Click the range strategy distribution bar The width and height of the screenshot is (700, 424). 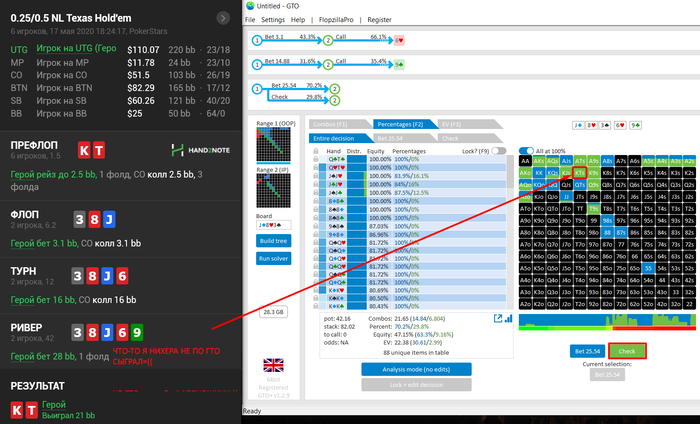click(607, 322)
